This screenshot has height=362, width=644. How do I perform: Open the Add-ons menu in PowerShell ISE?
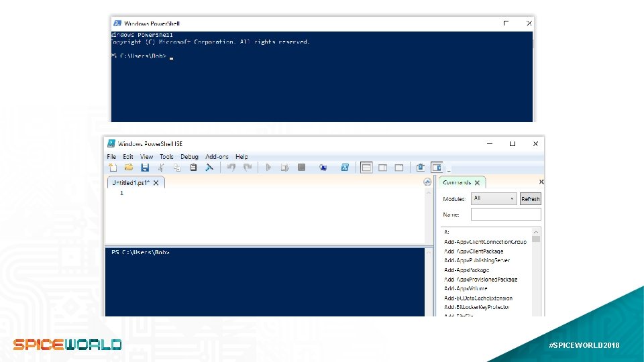click(x=217, y=156)
